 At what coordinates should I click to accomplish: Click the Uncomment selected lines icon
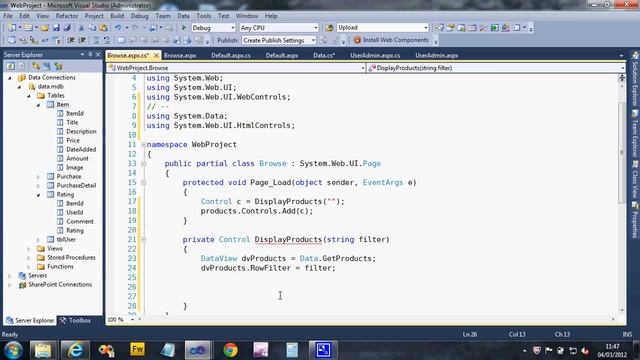107,40
